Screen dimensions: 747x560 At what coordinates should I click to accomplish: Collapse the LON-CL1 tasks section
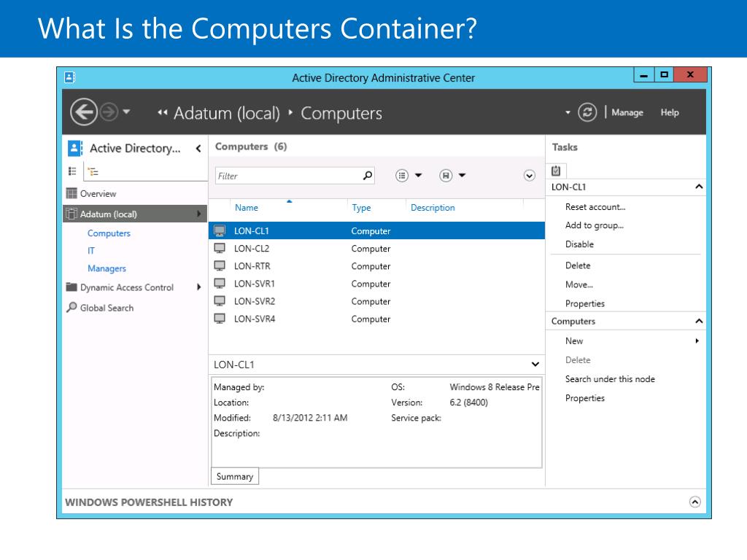click(x=698, y=187)
